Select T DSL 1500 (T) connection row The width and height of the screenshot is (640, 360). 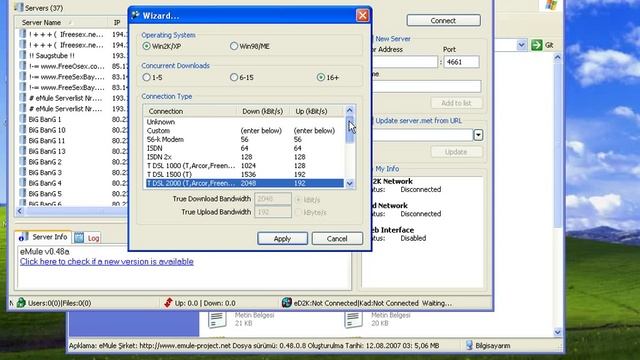coord(245,174)
